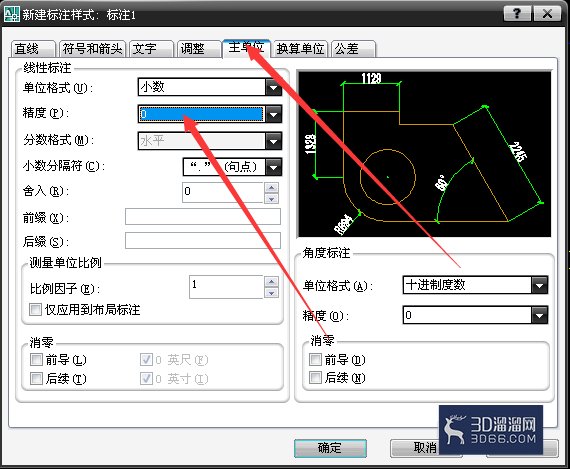
Task: Toggle the 0 英寸 checkbox
Action: coord(146,379)
